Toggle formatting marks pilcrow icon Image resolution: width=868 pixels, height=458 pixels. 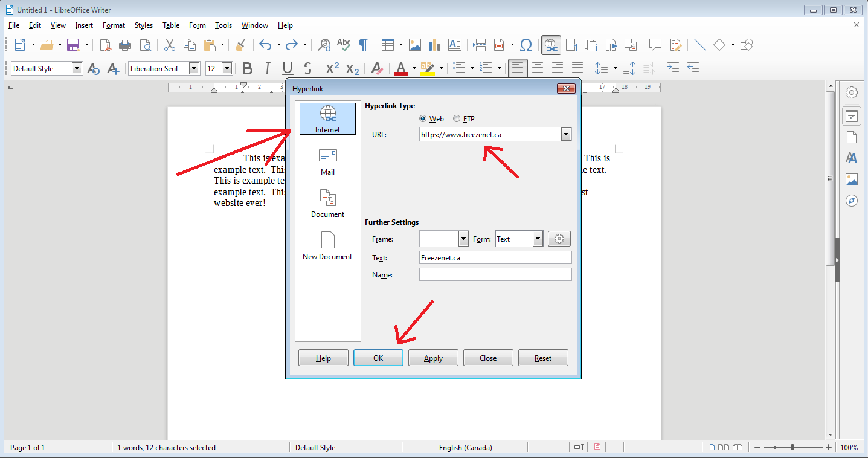tap(364, 45)
